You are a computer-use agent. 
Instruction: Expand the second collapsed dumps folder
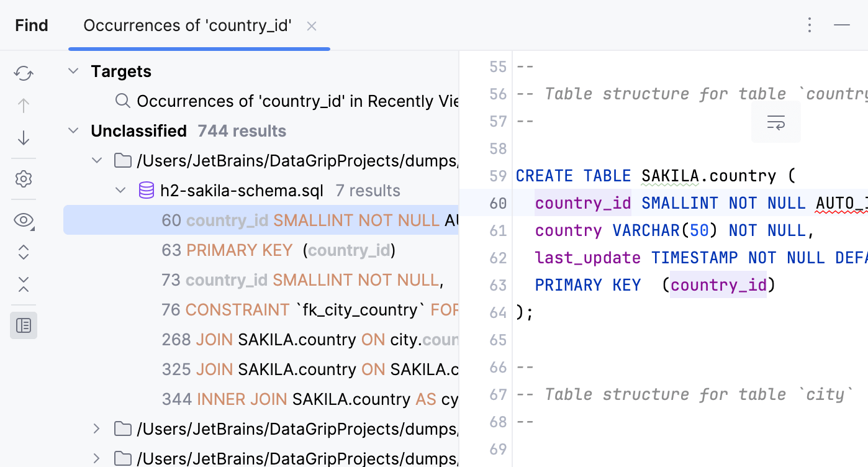tap(97, 459)
